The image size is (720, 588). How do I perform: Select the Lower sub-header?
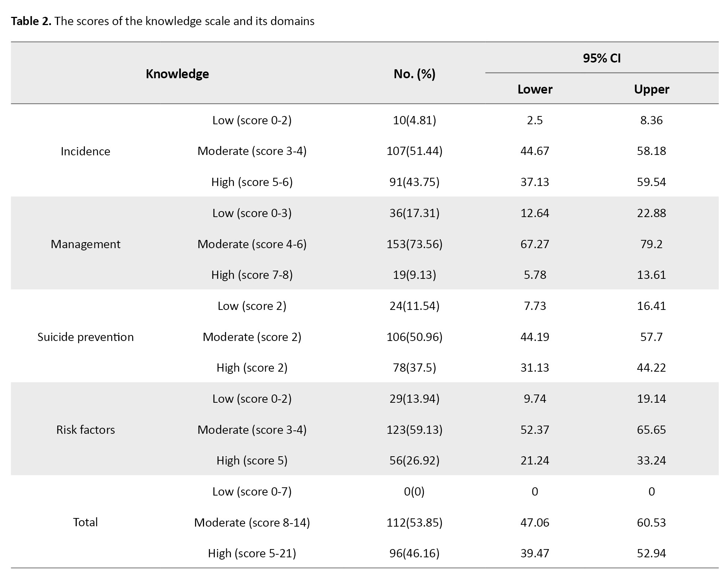(x=535, y=89)
